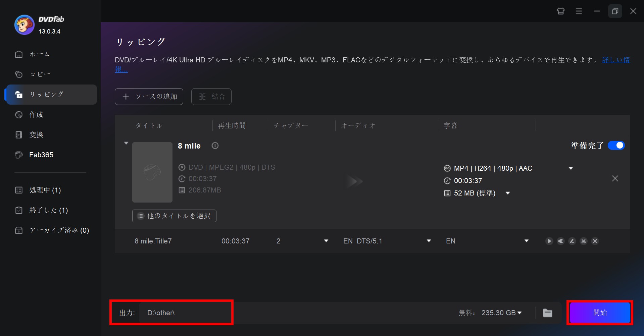Open the skin/theme shirt icon in title bar
This screenshot has height=336, width=644.
pyautogui.click(x=561, y=11)
